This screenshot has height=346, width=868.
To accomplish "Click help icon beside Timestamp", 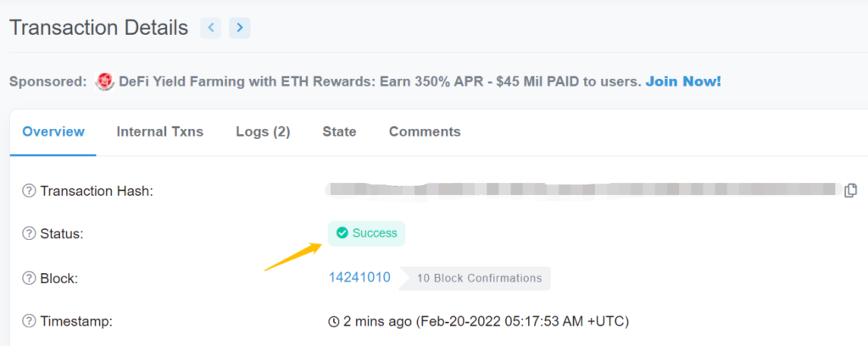I will tap(28, 321).
